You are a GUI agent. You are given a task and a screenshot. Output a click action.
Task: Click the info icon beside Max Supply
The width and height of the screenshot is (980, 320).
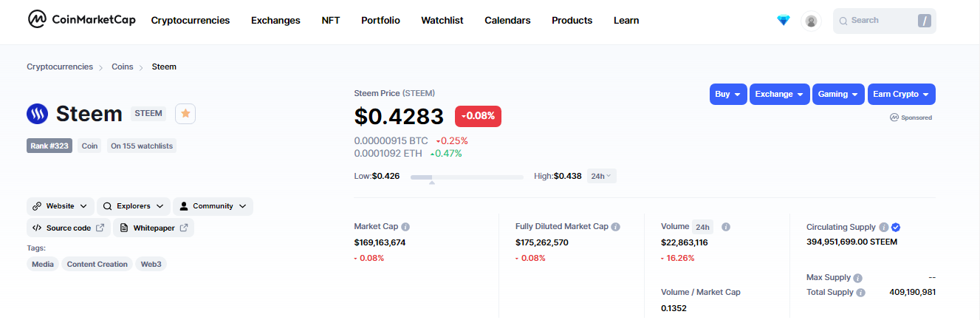857,279
